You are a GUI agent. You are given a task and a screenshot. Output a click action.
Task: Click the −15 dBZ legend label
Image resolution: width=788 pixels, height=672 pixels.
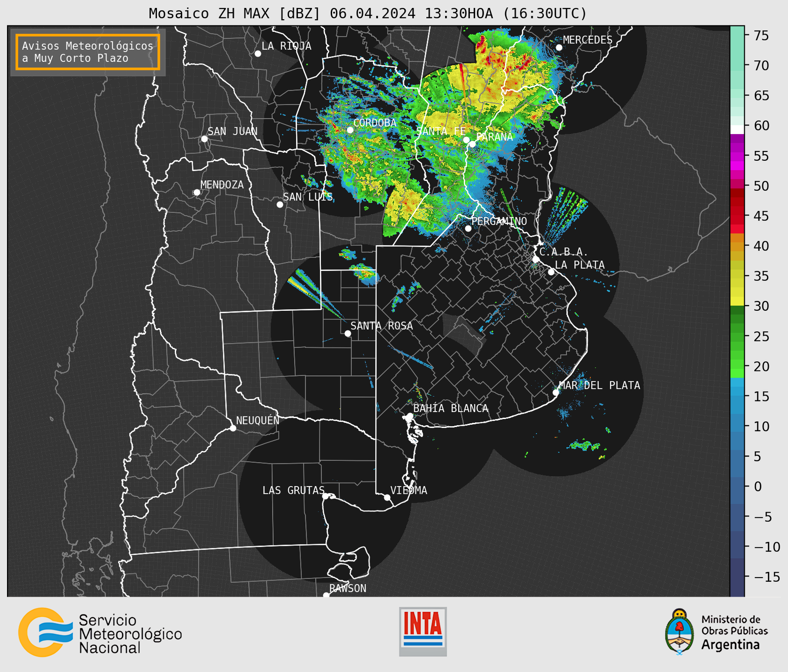[766, 577]
